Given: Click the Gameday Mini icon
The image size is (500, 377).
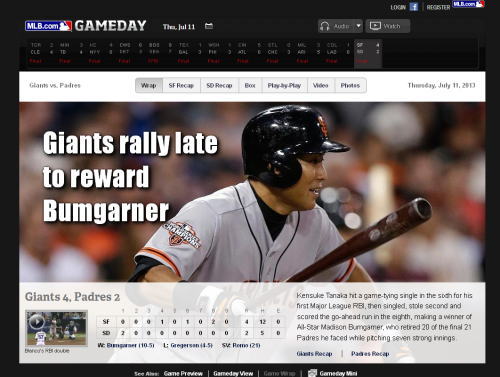Looking at the screenshot, I should (x=312, y=373).
